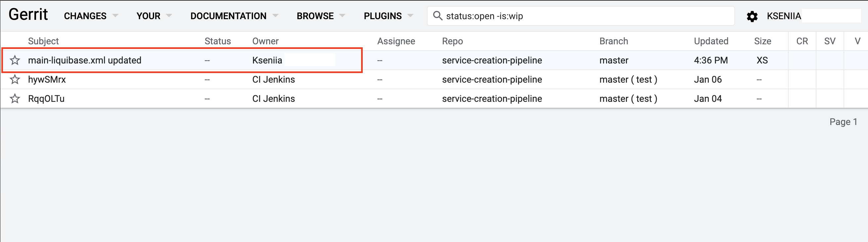Open the service-creation-pipeline repo in first row

[x=492, y=60]
